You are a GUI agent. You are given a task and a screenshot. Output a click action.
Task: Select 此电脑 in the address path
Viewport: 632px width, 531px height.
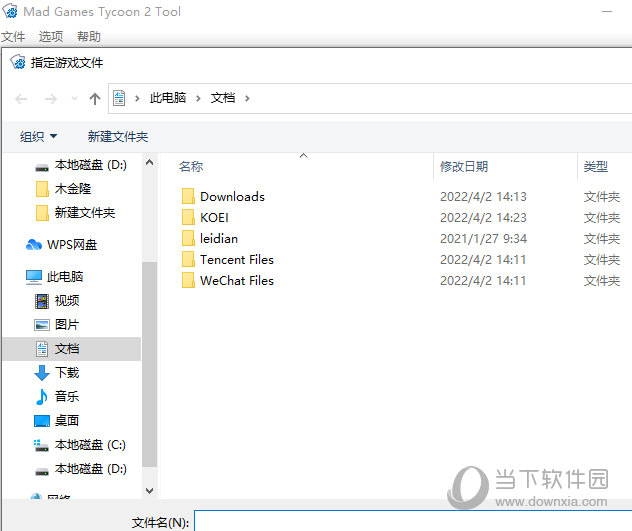pyautogui.click(x=168, y=98)
